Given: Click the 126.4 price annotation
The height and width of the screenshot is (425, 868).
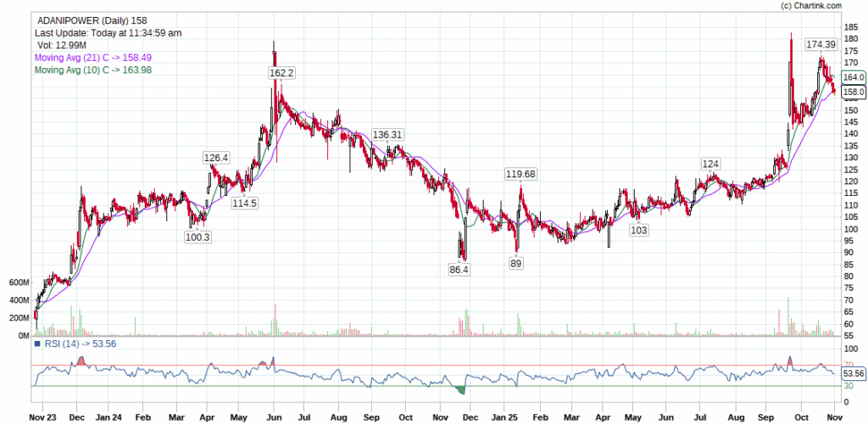Looking at the screenshot, I should pyautogui.click(x=216, y=158).
